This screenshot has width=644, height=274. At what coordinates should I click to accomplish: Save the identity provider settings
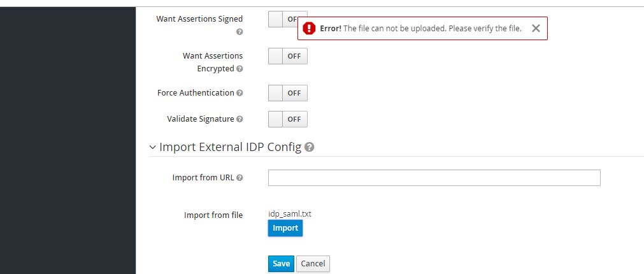pyautogui.click(x=281, y=264)
